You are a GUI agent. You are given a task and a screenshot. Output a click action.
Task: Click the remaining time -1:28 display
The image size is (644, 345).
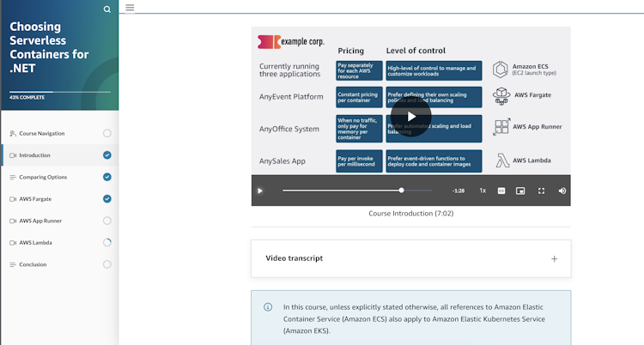tap(459, 191)
